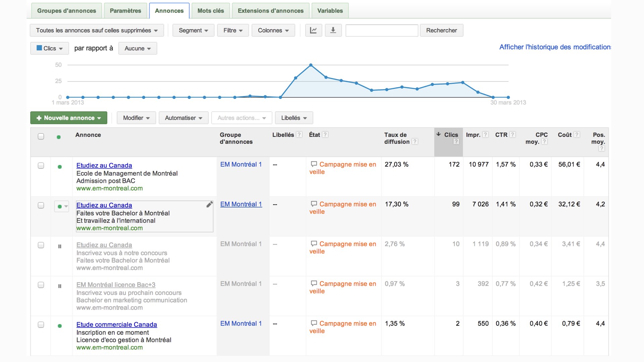
Task: Switch to the Extensions d'annonces tab
Action: 271,11
